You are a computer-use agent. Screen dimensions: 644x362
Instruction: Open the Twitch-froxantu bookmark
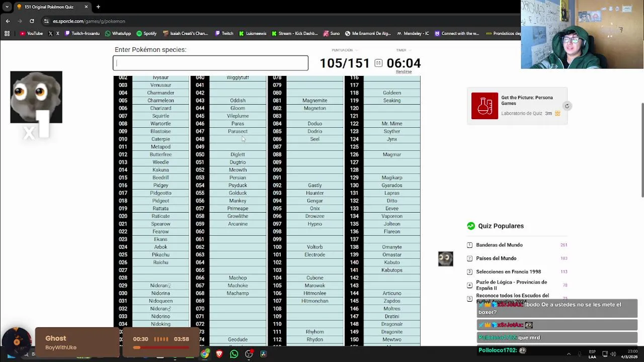(x=82, y=34)
